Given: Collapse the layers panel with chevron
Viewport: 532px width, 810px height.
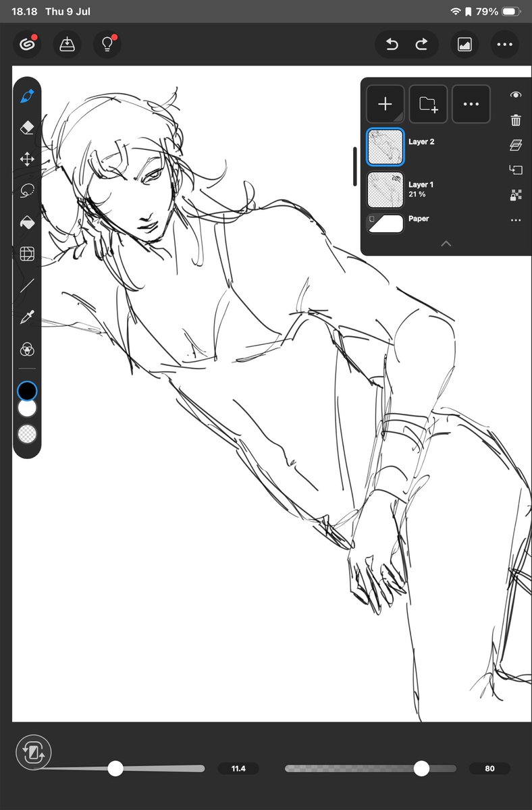Looking at the screenshot, I should [x=446, y=244].
